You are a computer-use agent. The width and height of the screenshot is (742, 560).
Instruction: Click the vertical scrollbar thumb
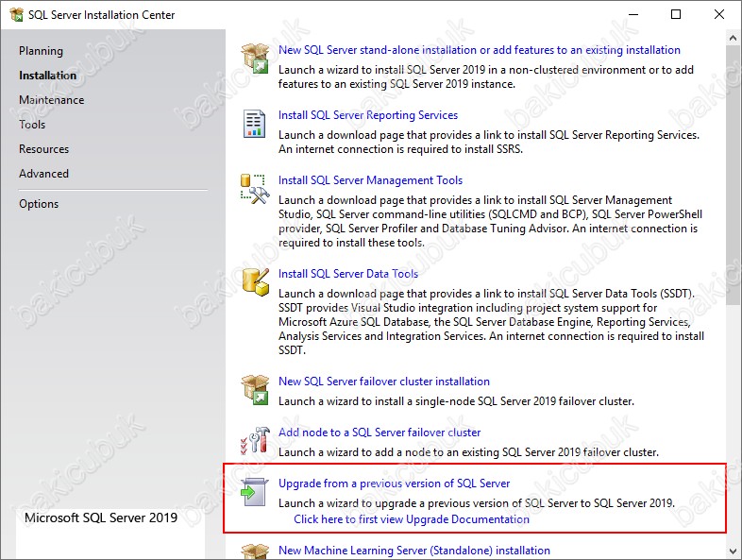point(733,175)
